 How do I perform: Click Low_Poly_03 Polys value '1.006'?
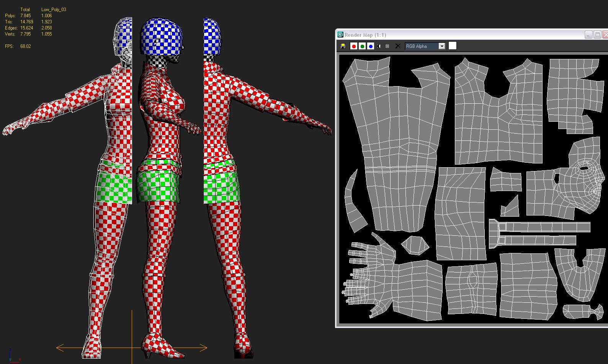(47, 16)
